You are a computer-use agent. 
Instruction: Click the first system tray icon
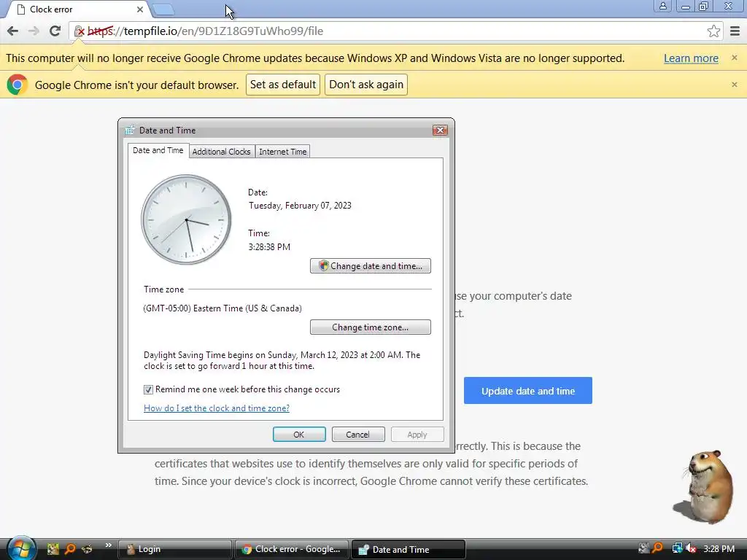pyautogui.click(x=643, y=548)
